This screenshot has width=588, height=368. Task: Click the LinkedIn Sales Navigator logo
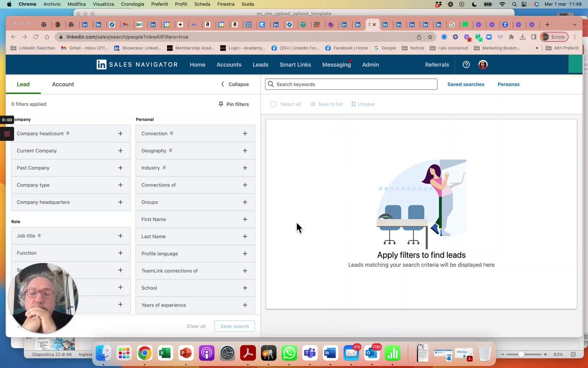tap(137, 64)
